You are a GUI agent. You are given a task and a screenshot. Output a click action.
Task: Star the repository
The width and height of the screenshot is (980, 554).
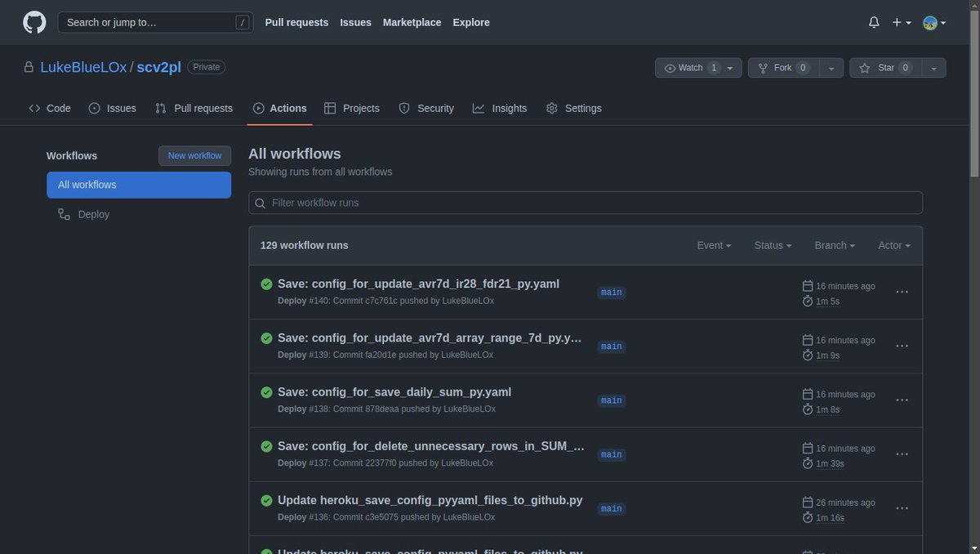point(885,68)
